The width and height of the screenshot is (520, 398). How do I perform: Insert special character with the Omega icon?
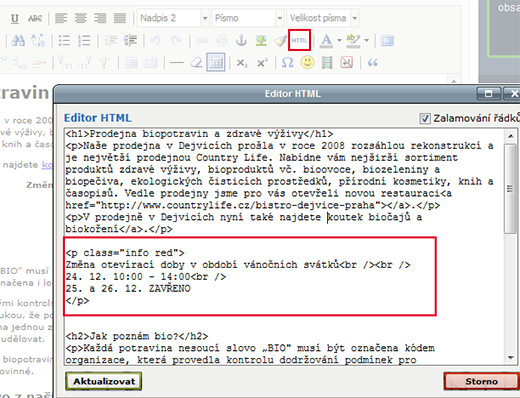[x=287, y=62]
